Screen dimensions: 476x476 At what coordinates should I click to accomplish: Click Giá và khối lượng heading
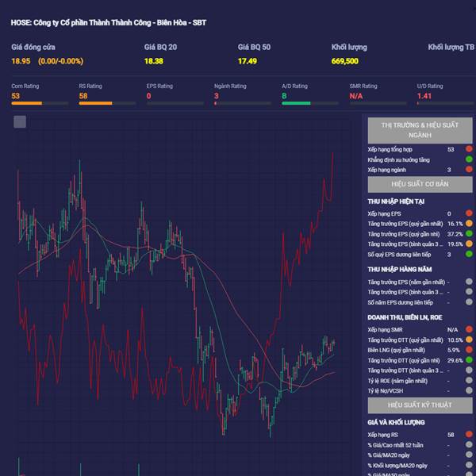(396, 422)
